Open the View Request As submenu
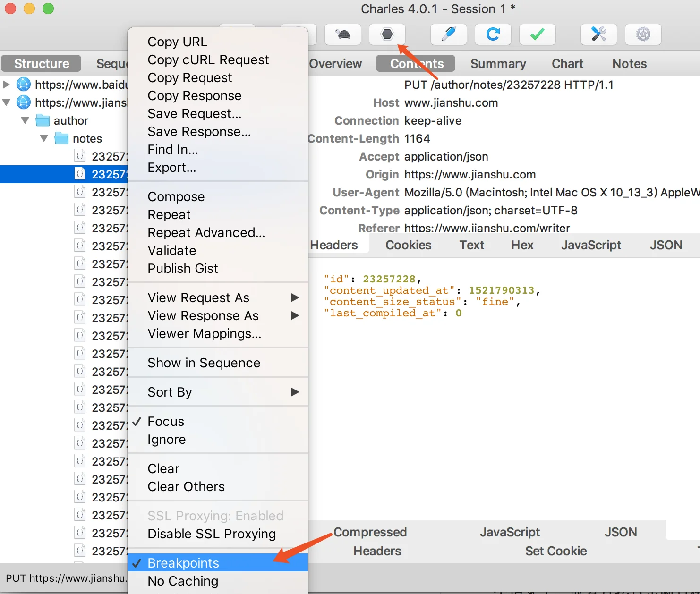Viewport: 700px width, 594px height. pyautogui.click(x=218, y=297)
